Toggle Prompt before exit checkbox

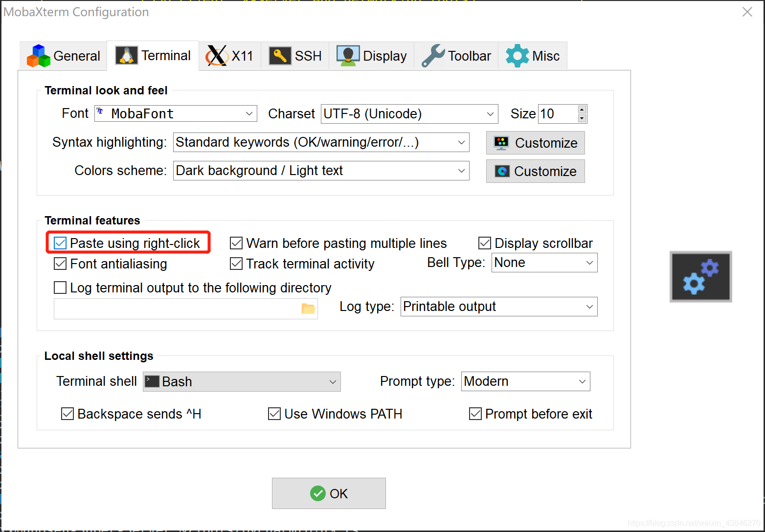[475, 414]
